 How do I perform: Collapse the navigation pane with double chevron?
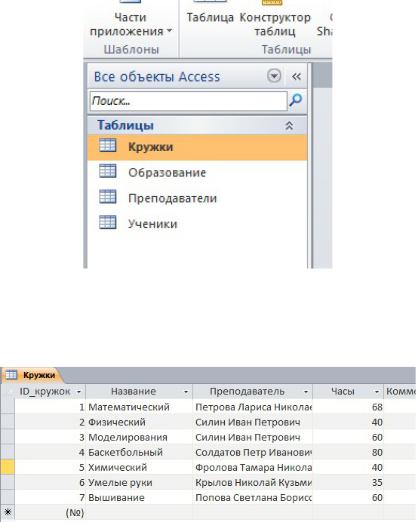(x=296, y=76)
